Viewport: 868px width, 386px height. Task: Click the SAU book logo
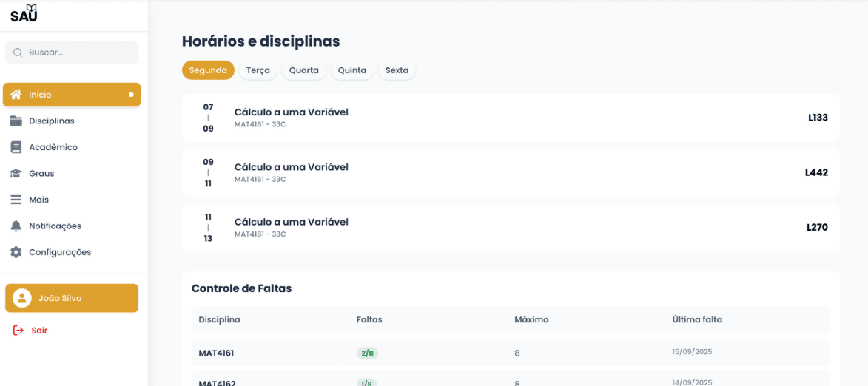tap(24, 13)
